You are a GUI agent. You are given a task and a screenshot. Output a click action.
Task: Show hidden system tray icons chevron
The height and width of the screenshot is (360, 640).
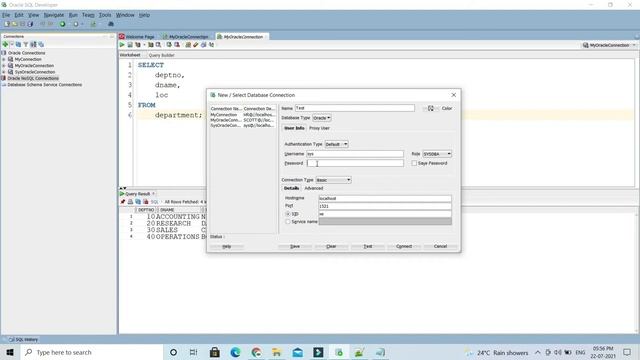[538, 352]
